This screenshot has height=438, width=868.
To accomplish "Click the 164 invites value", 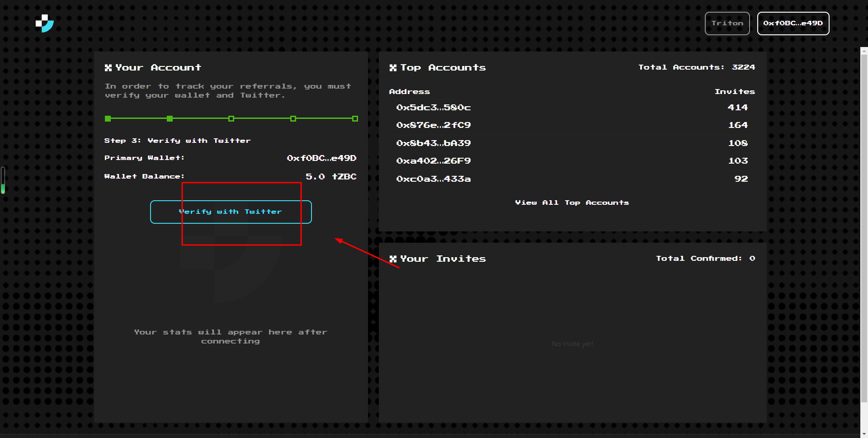I will 737,125.
